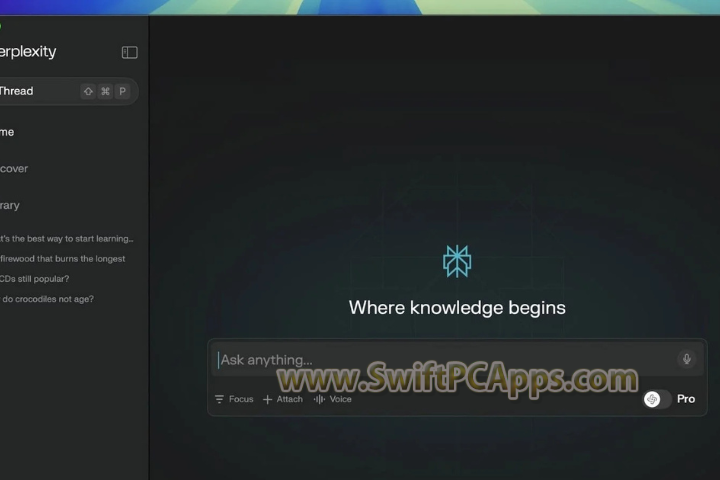The width and height of the screenshot is (720, 480).
Task: Open thread 'do crocodiles not age?'
Action: [47, 299]
